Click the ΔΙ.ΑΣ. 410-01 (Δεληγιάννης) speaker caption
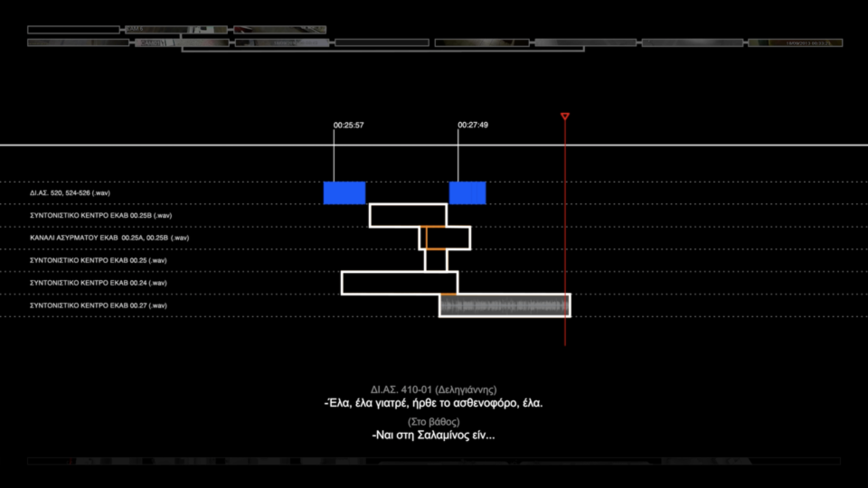This screenshot has height=488, width=868. [433, 389]
